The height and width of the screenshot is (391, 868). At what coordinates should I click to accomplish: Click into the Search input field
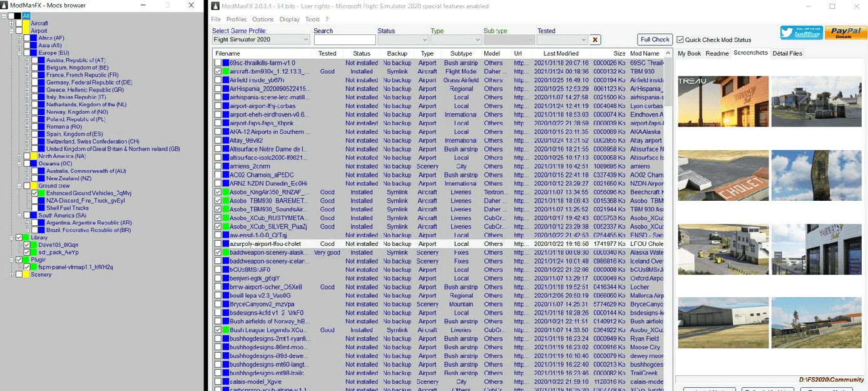coord(344,40)
